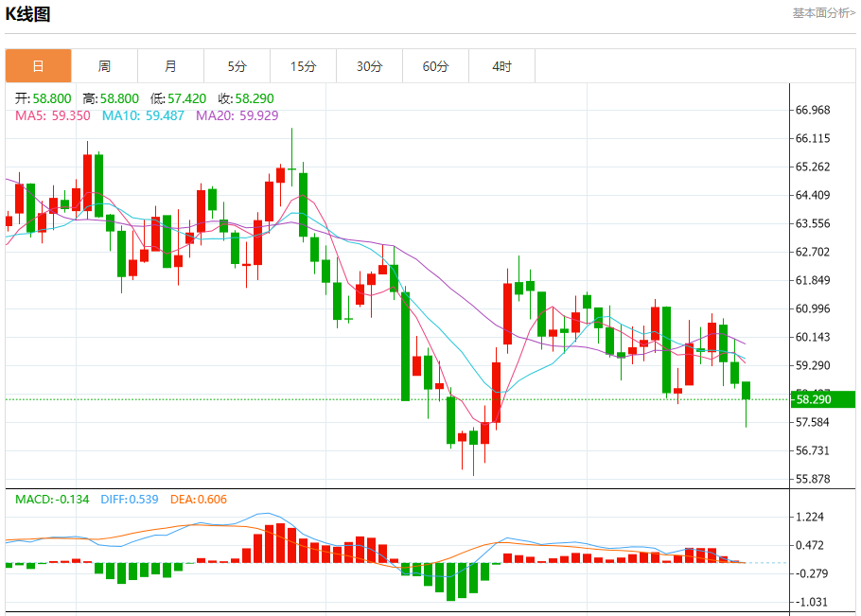This screenshot has height=616, width=861.
Task: Click the 开:58.800 open price text
Action: pyautogui.click(x=43, y=98)
